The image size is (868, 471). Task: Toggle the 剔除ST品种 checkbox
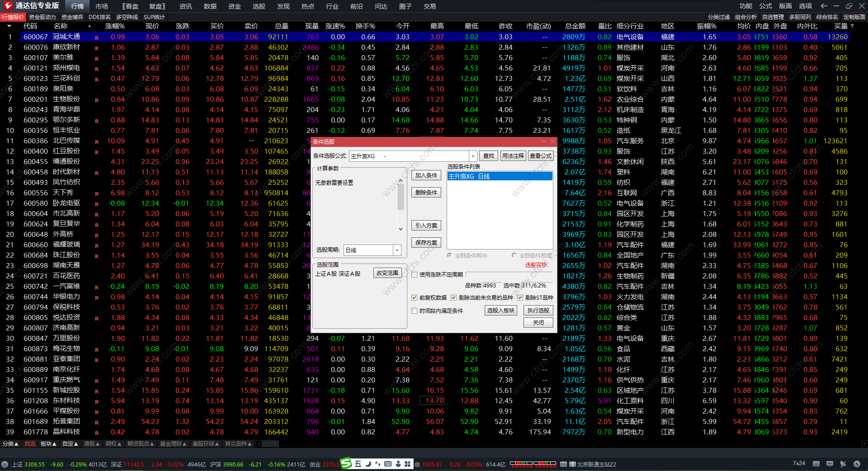(520, 298)
